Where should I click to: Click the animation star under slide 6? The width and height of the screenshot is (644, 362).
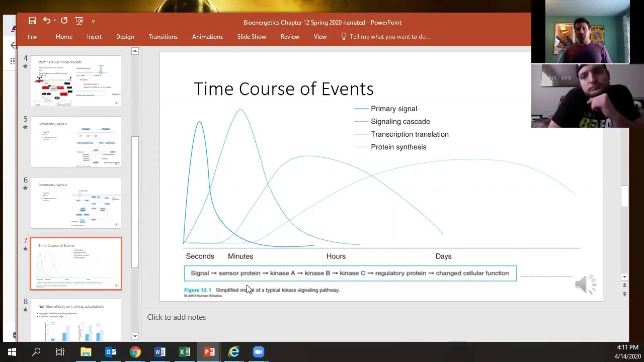click(25, 188)
